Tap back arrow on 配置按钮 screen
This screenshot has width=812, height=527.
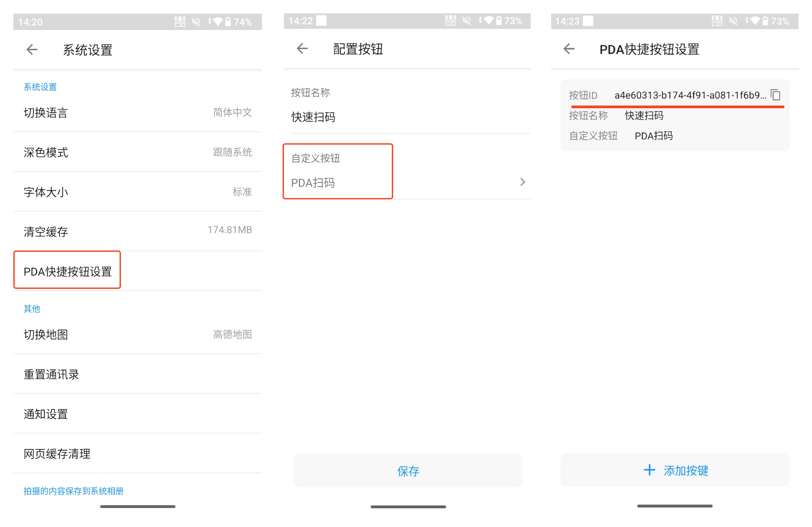coord(302,49)
